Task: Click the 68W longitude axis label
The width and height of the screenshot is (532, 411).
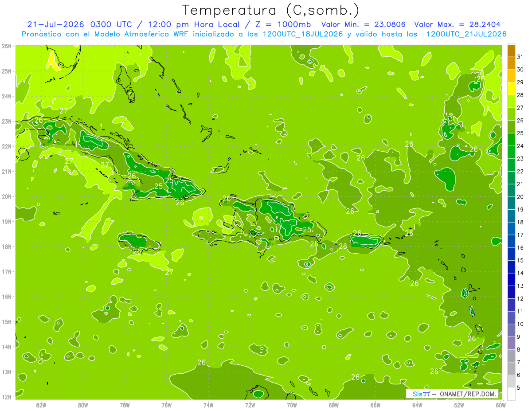Action: click(x=334, y=405)
